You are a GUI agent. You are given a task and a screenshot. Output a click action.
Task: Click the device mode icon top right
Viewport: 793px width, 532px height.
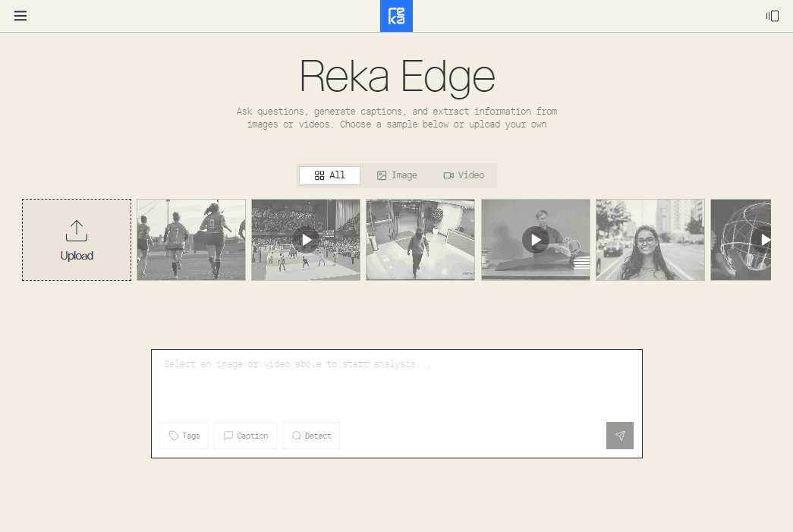click(772, 15)
